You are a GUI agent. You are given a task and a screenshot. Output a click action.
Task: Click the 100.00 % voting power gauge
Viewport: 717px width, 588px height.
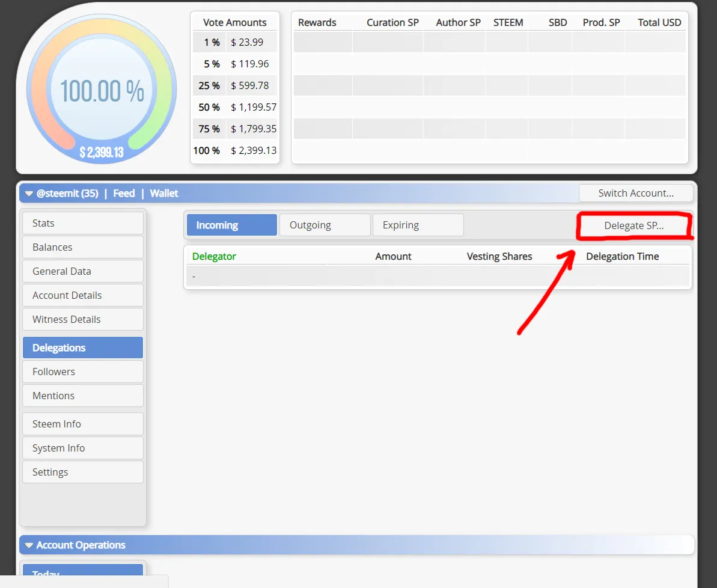click(x=102, y=90)
